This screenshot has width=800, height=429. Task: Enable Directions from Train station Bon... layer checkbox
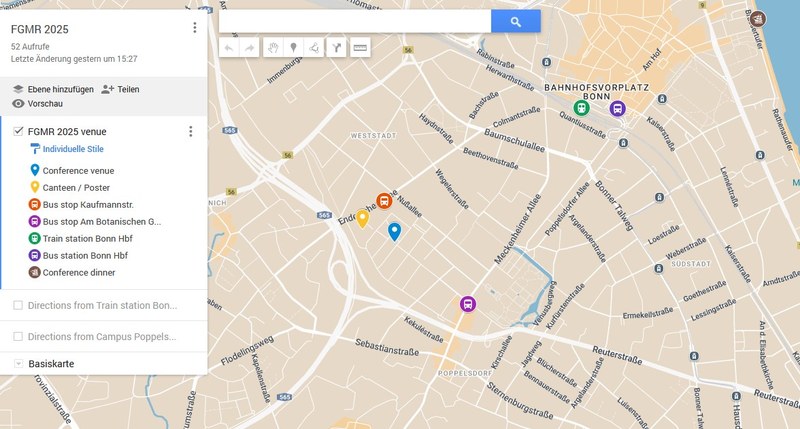tap(18, 305)
